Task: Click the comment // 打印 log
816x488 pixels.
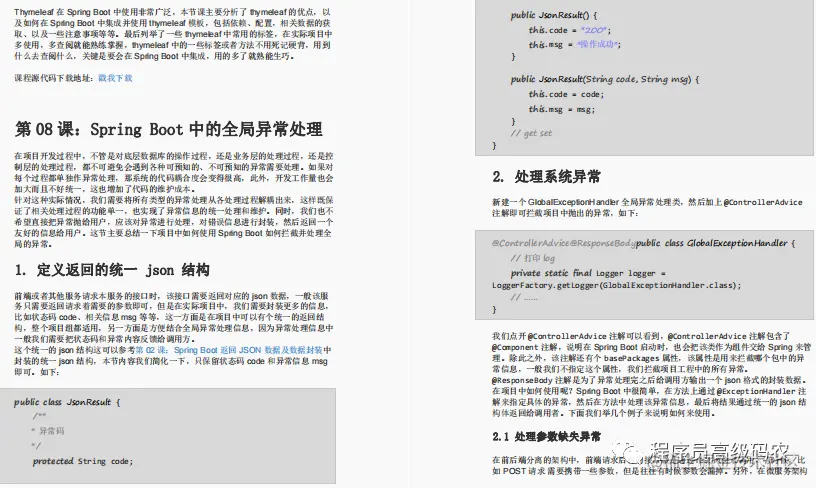Action: tap(532, 258)
